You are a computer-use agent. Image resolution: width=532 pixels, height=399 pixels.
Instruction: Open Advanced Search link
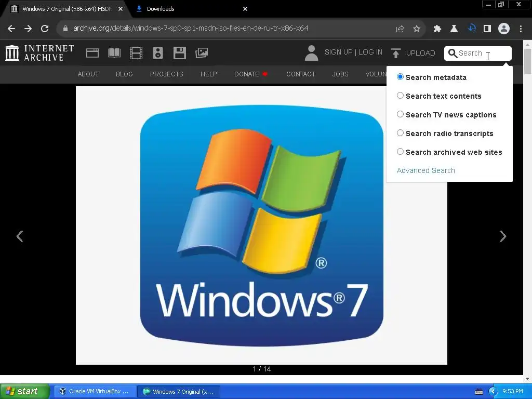click(426, 170)
